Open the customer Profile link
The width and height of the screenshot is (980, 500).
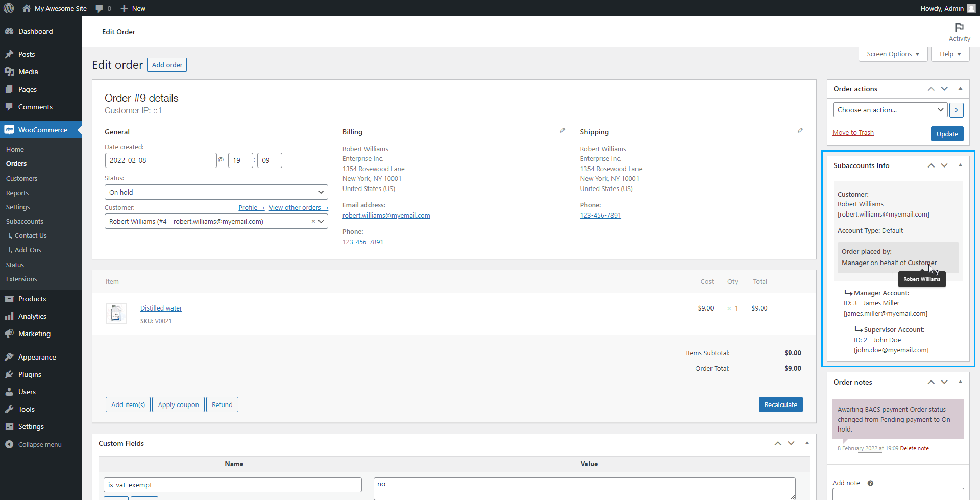(252, 207)
